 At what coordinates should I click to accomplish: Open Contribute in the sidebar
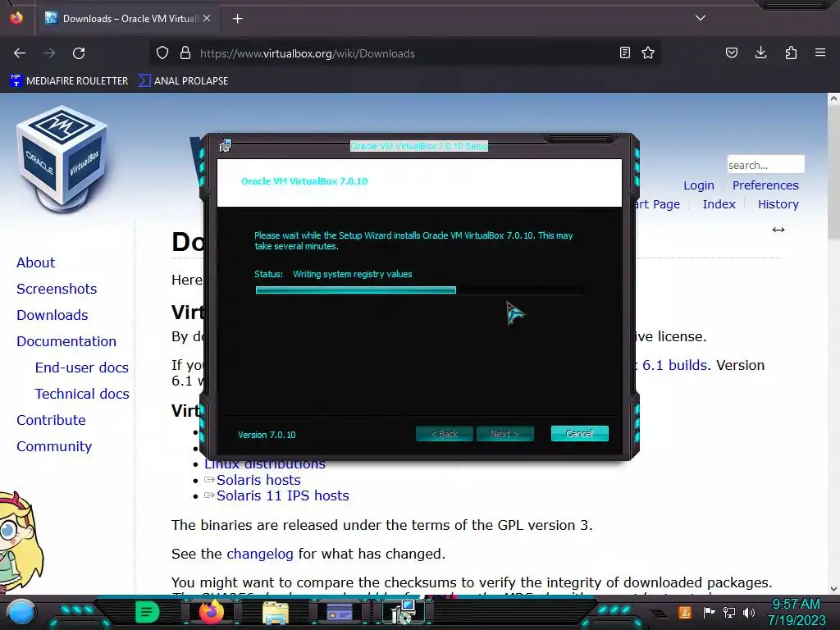pos(51,420)
